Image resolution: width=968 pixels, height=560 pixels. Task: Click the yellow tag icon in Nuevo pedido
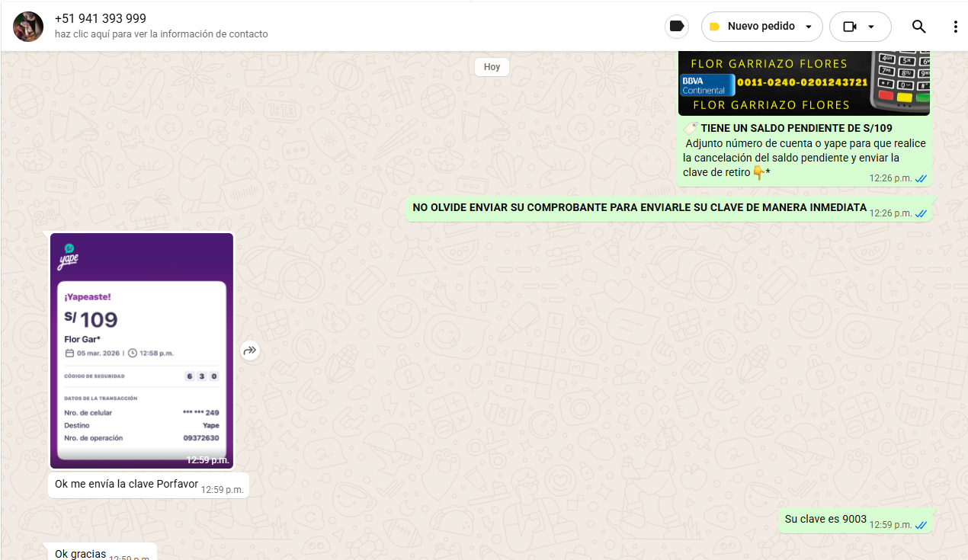coord(715,27)
